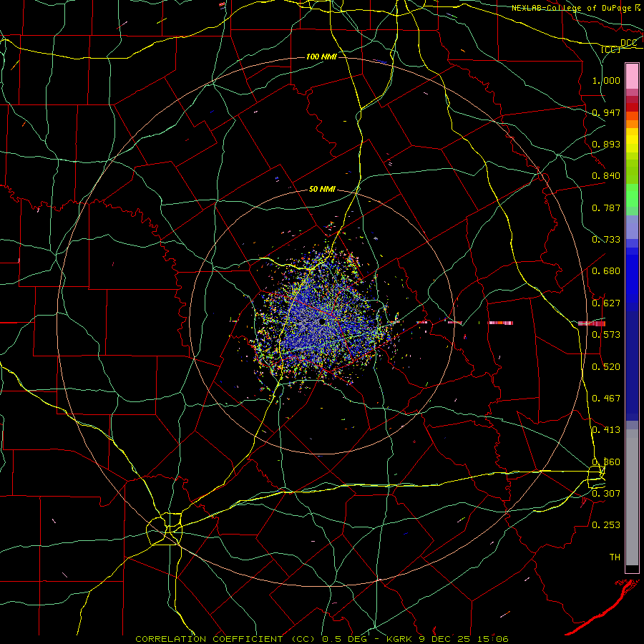Select the 0.787 legend value

point(606,208)
